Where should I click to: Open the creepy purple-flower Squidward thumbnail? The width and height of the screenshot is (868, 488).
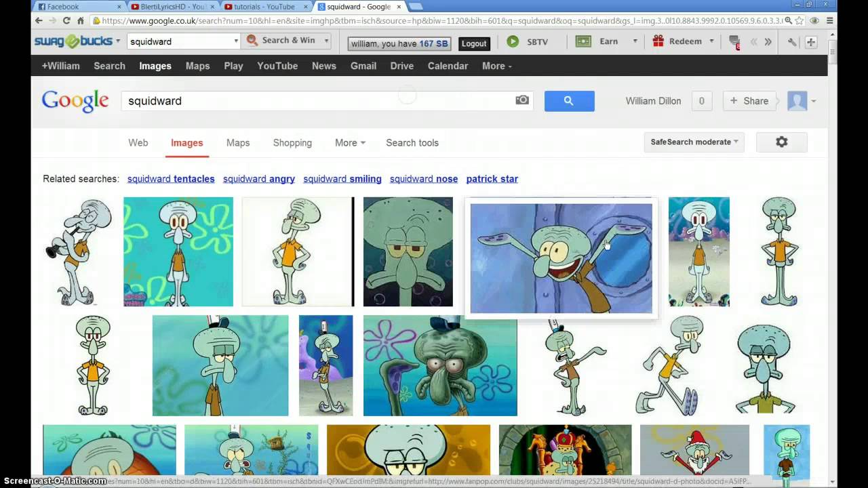pos(440,365)
